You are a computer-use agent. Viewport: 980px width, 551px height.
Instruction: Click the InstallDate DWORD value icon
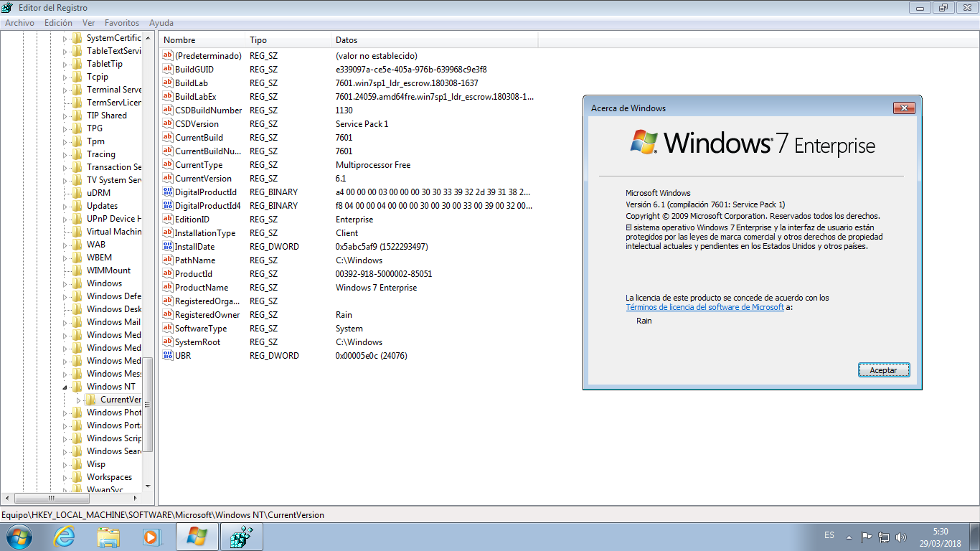pos(168,247)
